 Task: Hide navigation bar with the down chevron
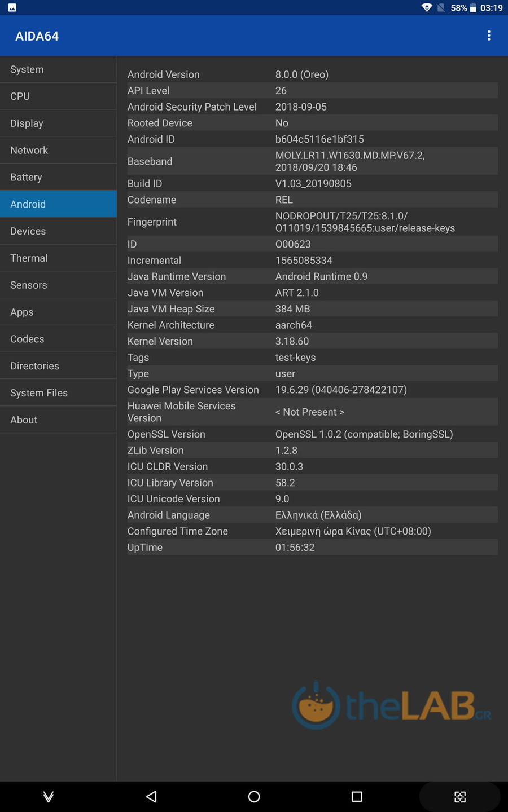49,796
